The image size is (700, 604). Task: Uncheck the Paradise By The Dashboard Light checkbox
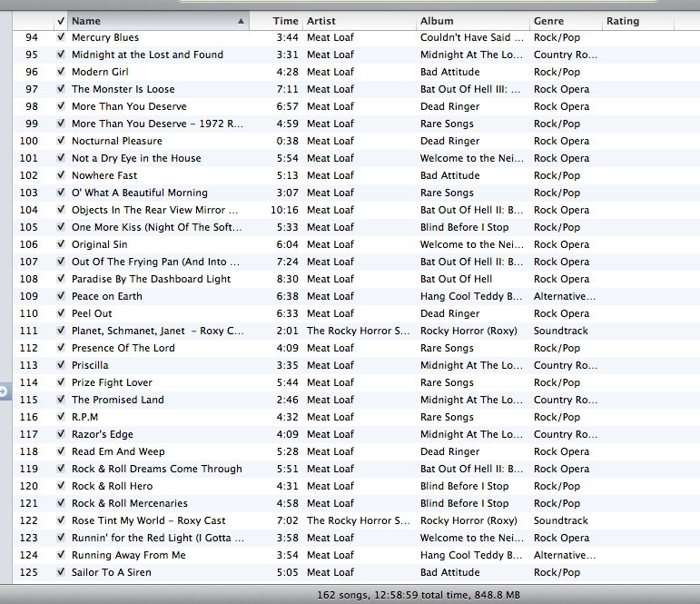point(61,280)
